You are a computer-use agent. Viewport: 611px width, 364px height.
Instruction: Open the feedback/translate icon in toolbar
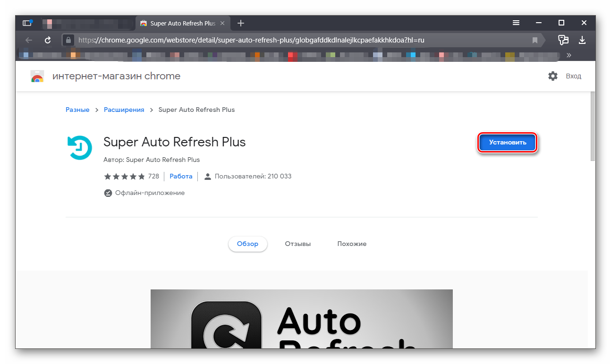[x=563, y=40]
